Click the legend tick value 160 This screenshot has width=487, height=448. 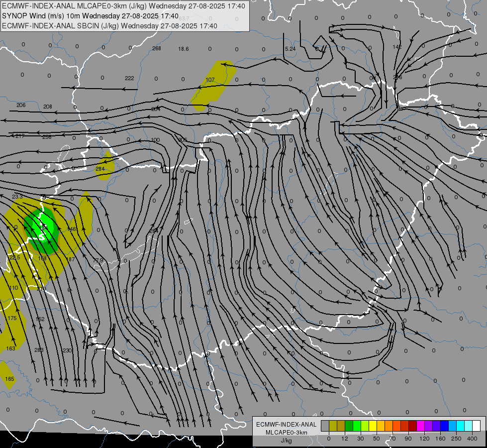[440, 439]
